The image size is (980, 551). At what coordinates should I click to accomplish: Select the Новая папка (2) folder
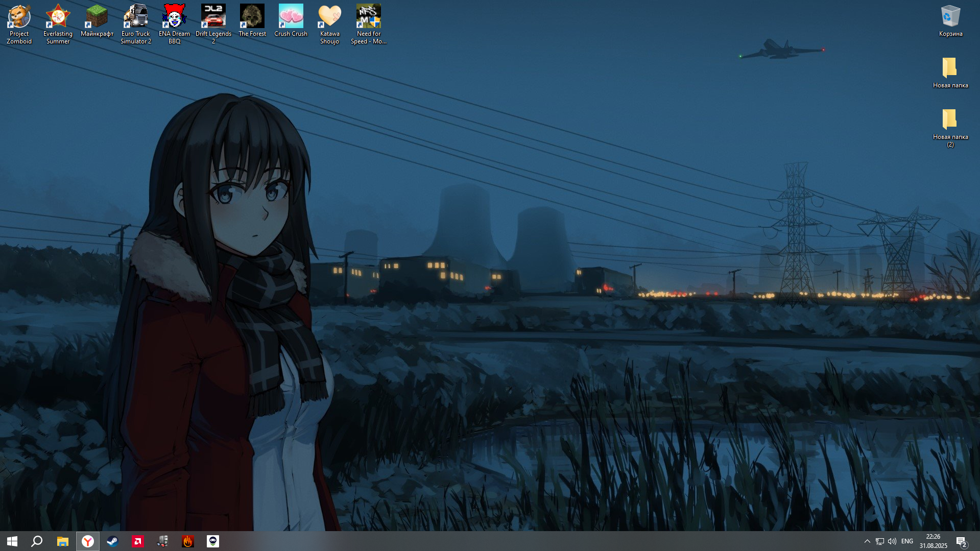(x=950, y=128)
